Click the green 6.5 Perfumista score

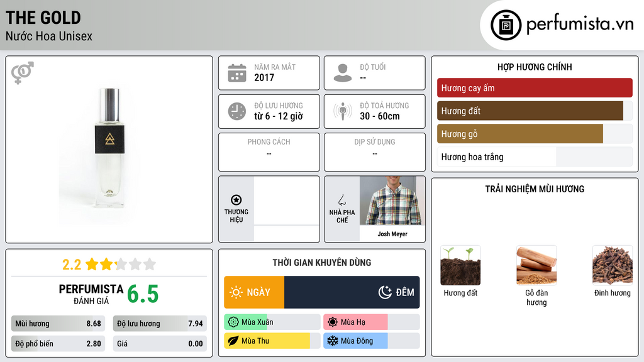coord(143,294)
